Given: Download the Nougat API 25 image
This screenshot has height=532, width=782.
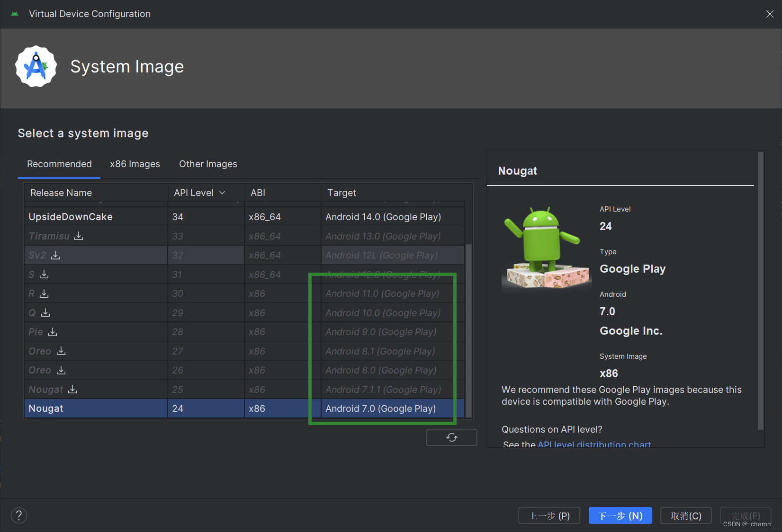Looking at the screenshot, I should [x=72, y=389].
